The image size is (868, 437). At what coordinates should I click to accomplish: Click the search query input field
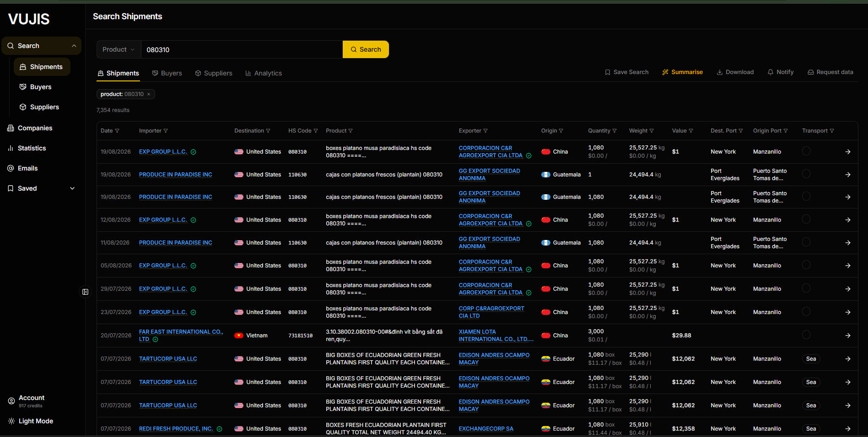point(242,49)
